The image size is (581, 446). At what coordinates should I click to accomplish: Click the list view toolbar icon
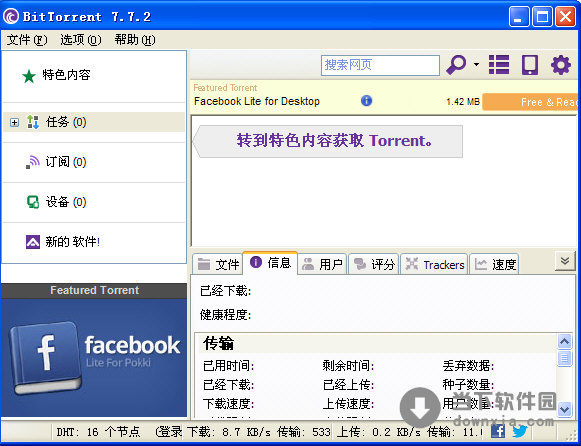(x=499, y=65)
